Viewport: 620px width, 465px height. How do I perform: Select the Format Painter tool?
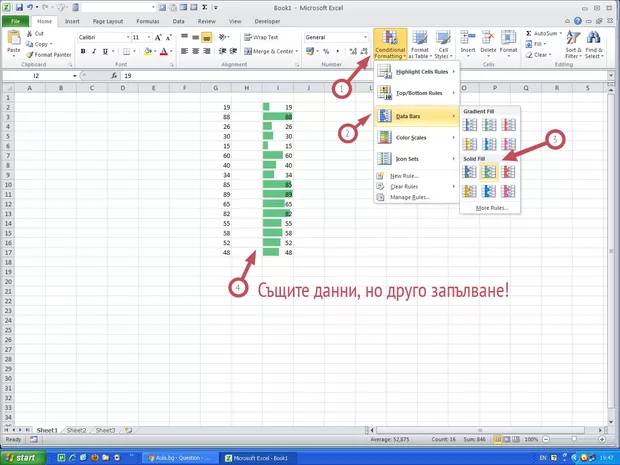51,55
